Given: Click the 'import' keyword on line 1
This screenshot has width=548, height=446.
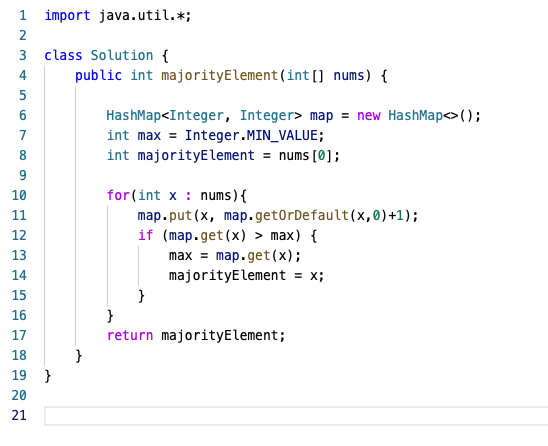Looking at the screenshot, I should [67, 16].
